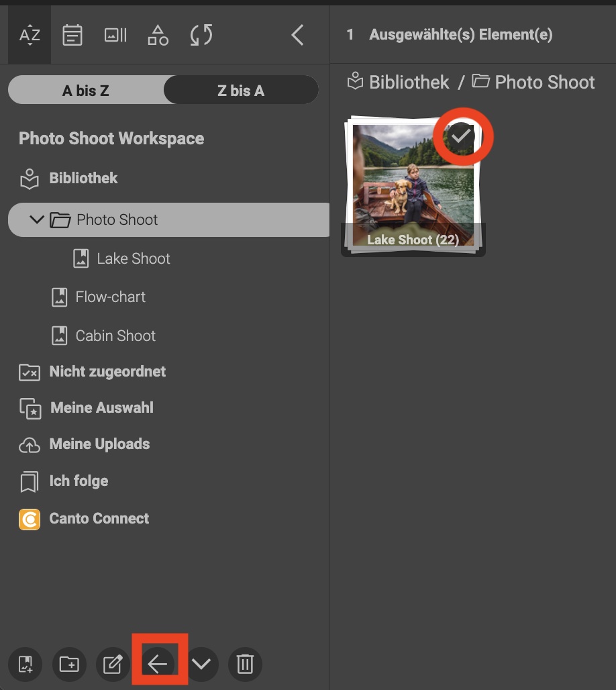The height and width of the screenshot is (690, 616).
Task: Click the new album icon
Action: point(25,664)
